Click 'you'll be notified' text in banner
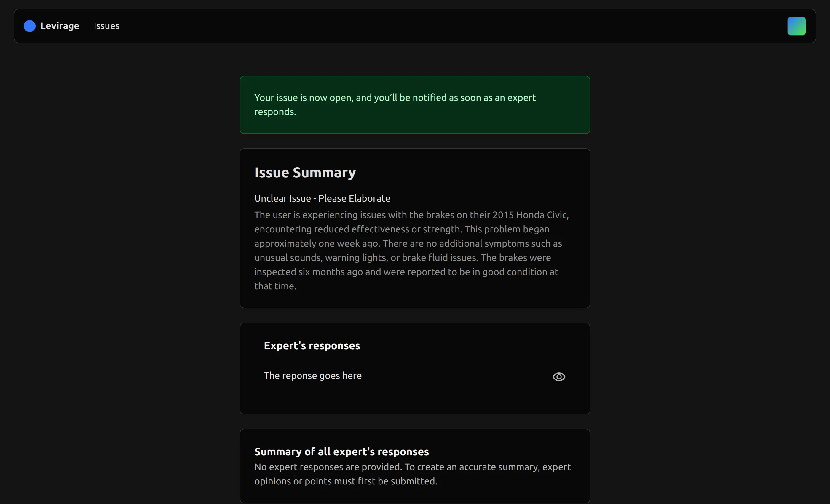 [x=410, y=98]
